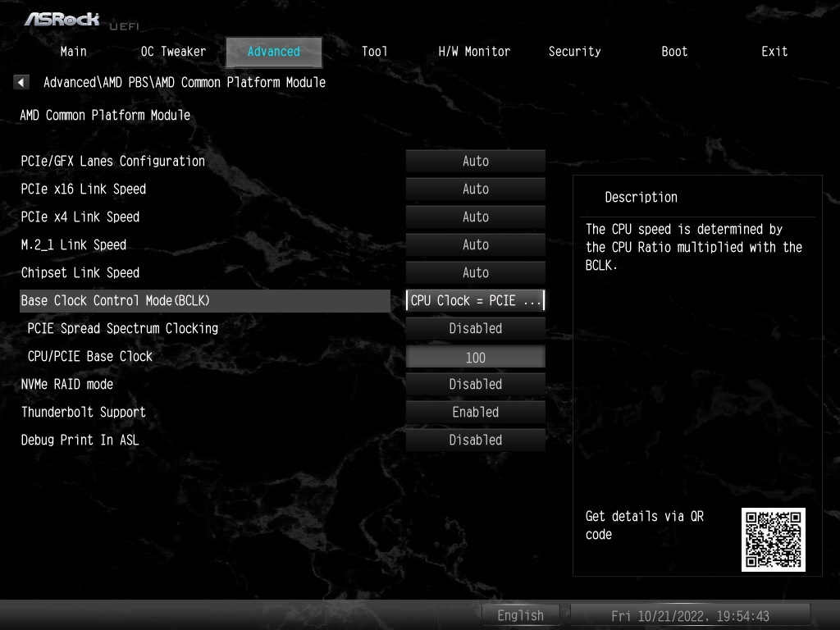Click the English language button
The image size is (840, 630).
(520, 615)
